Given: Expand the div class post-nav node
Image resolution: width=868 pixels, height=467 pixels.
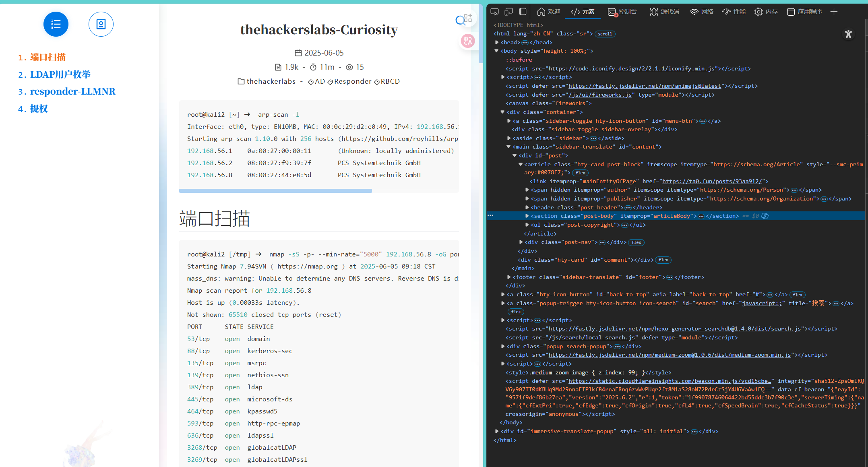Looking at the screenshot, I should click(x=521, y=242).
